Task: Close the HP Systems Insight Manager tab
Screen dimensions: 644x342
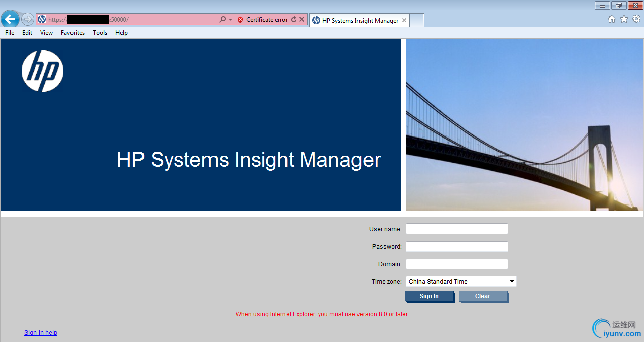Action: pyautogui.click(x=404, y=21)
